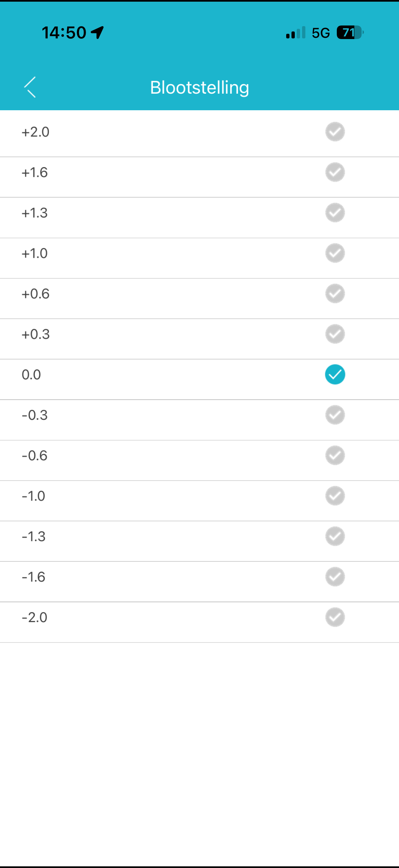Select the -1.3 exposure radio option
399x868 pixels.
335,536
